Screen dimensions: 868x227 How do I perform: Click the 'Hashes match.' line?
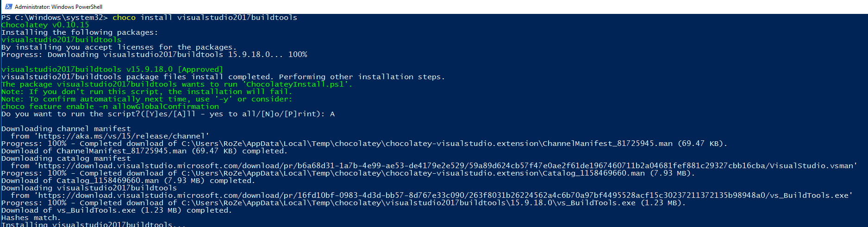(31, 218)
